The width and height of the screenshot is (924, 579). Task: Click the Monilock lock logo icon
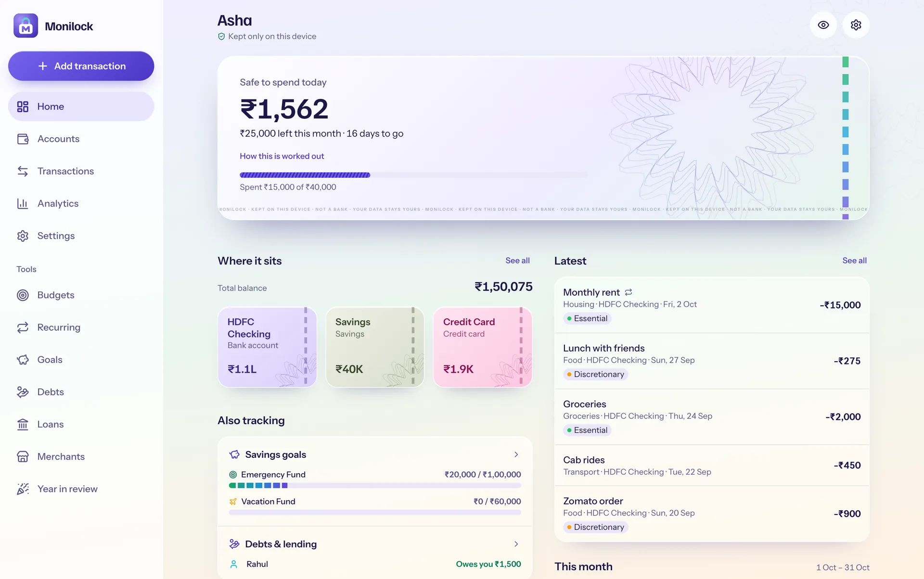[26, 26]
